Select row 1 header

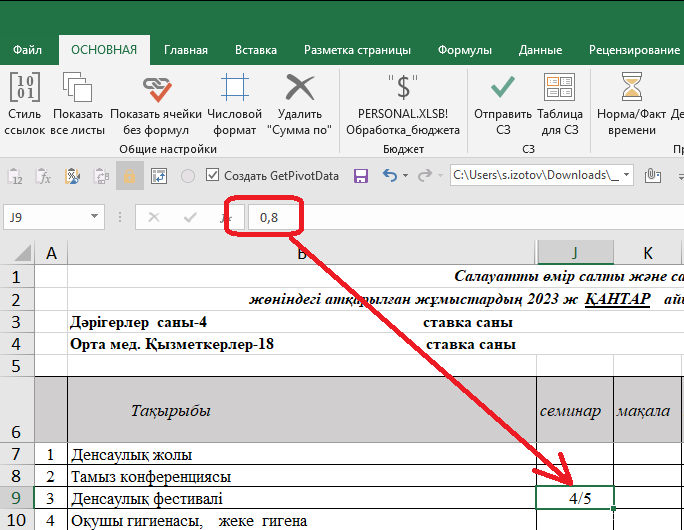pyautogui.click(x=17, y=277)
